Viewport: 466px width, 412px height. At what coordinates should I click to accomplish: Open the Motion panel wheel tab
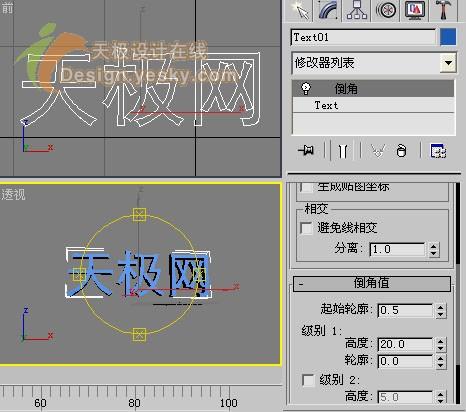tap(386, 10)
